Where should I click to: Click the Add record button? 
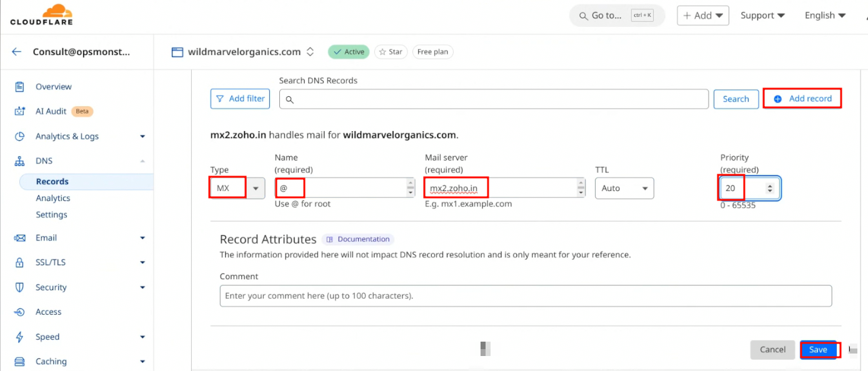coord(802,99)
